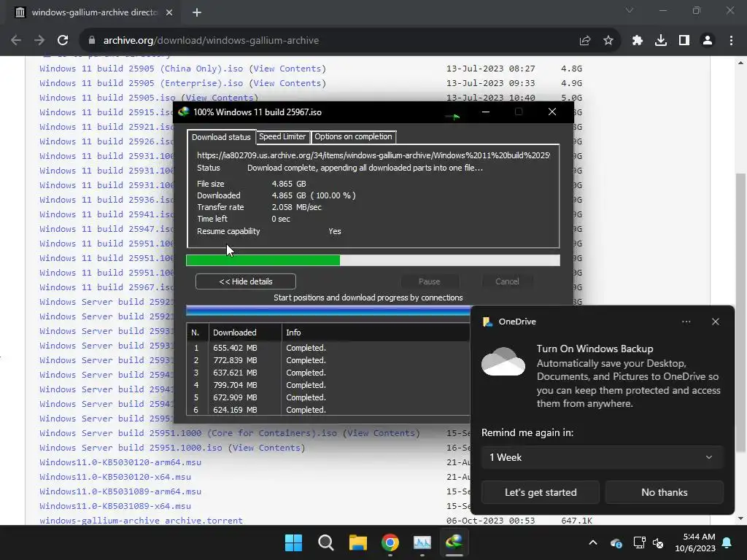Viewport: 747px width, 560px height.
Task: View Contents of Server 25951.1000 (Core for Containers).iso
Action: click(x=381, y=433)
